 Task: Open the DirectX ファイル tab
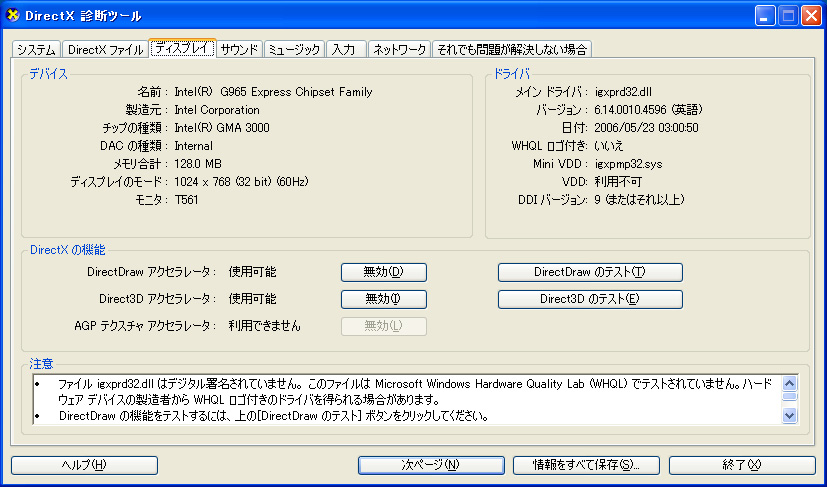click(x=105, y=50)
